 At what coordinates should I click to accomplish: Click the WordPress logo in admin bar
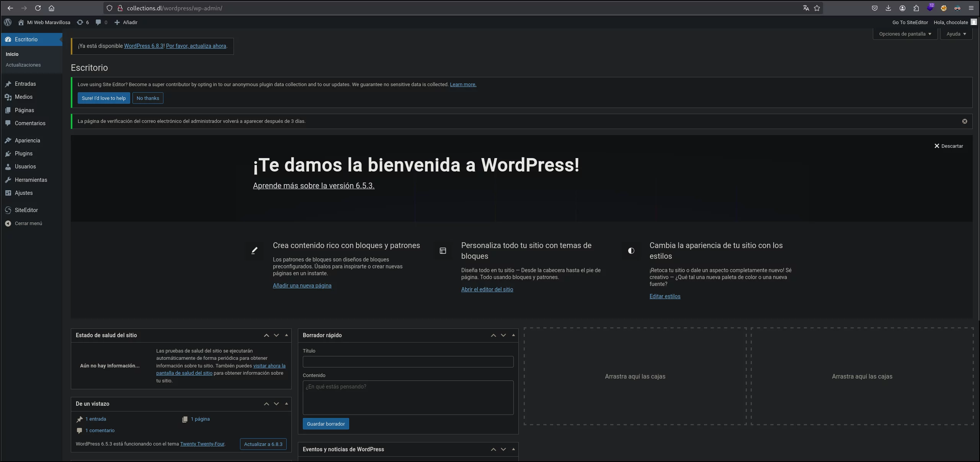click(8, 22)
